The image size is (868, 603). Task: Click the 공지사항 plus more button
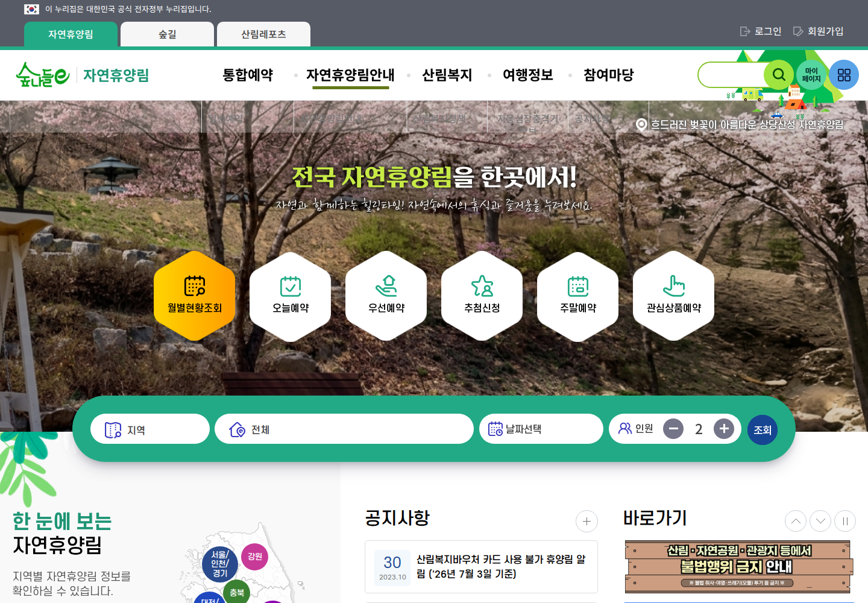(587, 522)
